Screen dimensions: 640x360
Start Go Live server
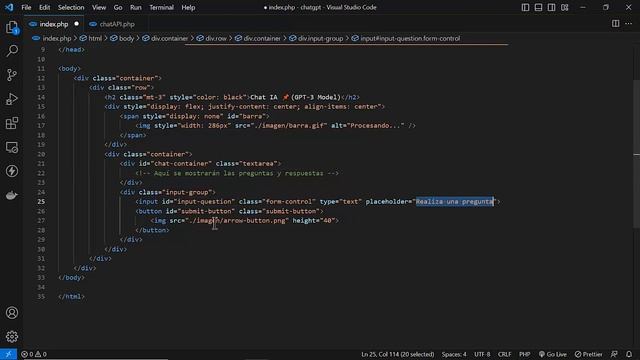click(x=553, y=354)
